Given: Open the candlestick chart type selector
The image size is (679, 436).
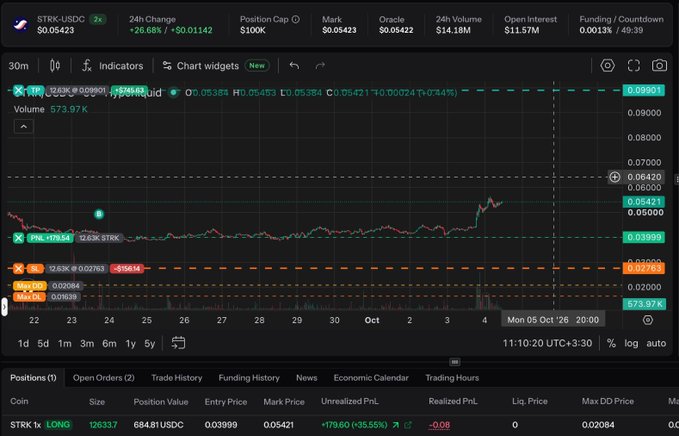Looking at the screenshot, I should pyautogui.click(x=55, y=66).
